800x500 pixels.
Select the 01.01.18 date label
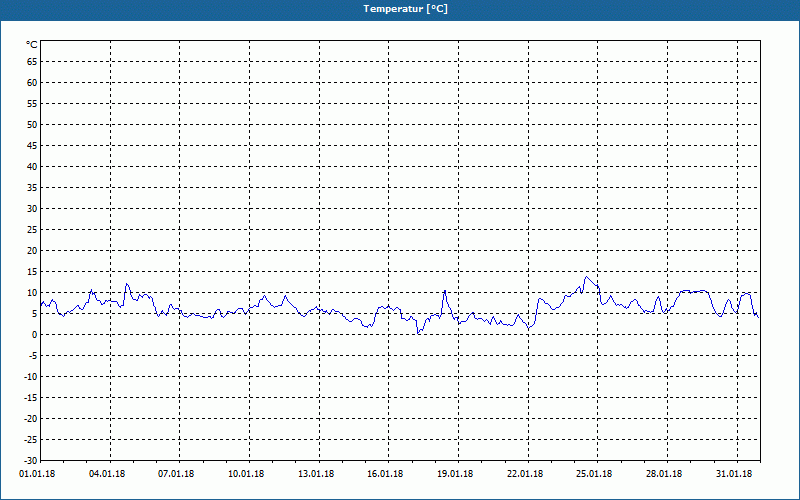tap(37, 474)
